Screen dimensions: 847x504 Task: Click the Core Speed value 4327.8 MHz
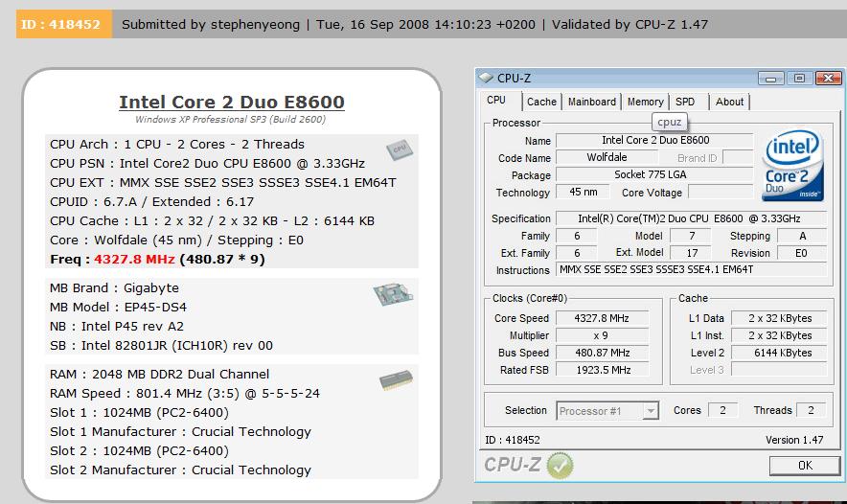pyautogui.click(x=602, y=319)
